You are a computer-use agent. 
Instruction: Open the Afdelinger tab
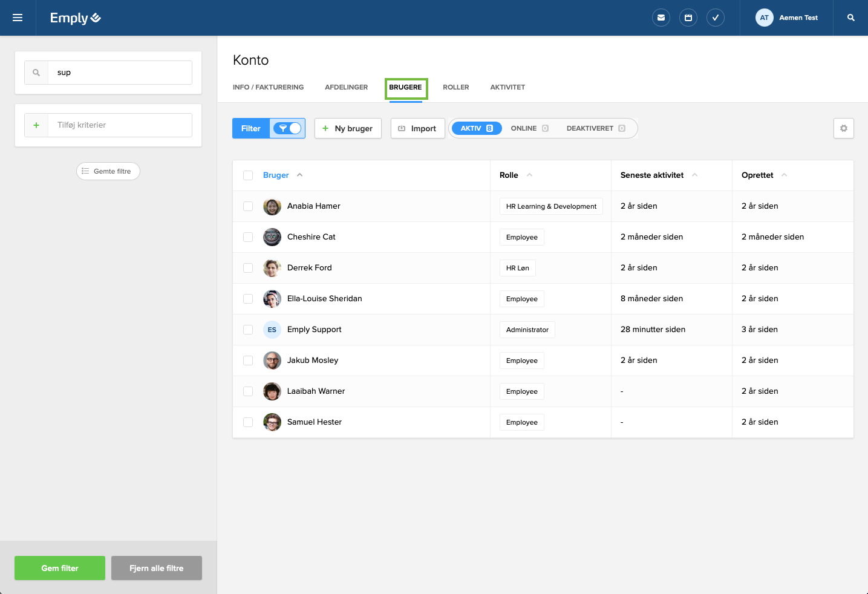(x=346, y=87)
